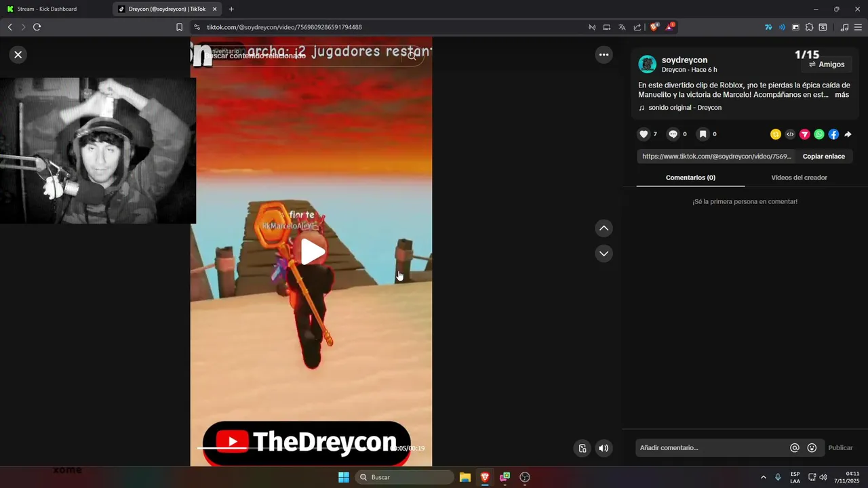Image resolution: width=868 pixels, height=488 pixels.
Task: Save video with bookmark icon
Action: click(703, 134)
